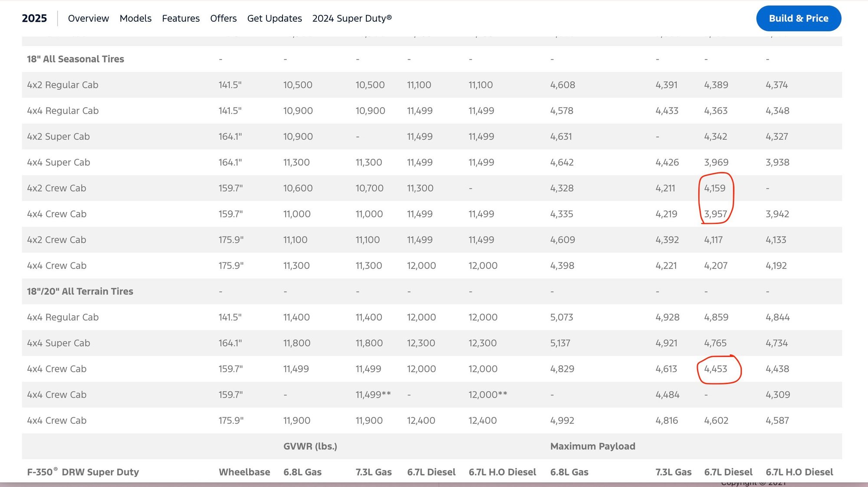Click the Get Updates link
The width and height of the screenshot is (868, 487).
tap(274, 18)
